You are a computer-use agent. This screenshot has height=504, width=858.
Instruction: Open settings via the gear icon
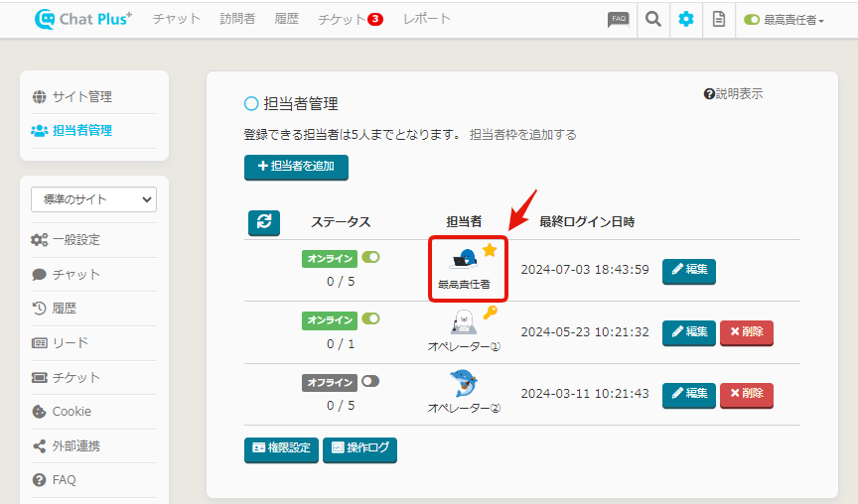[685, 19]
